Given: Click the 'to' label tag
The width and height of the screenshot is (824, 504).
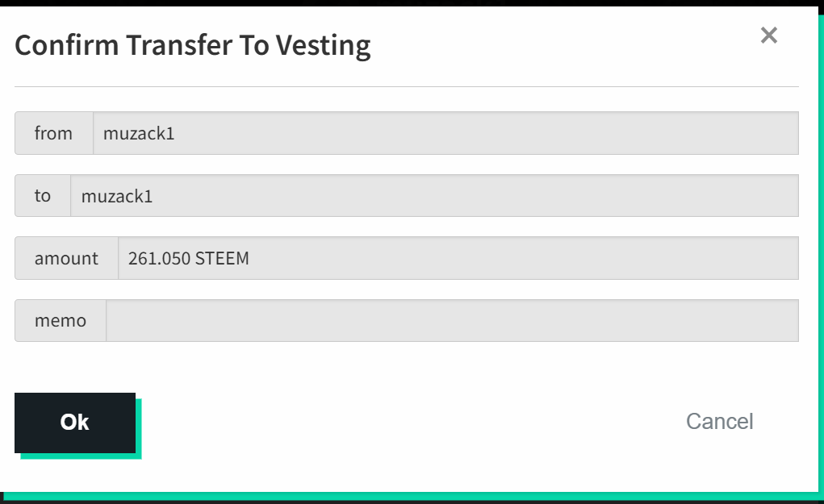Looking at the screenshot, I should (x=43, y=195).
